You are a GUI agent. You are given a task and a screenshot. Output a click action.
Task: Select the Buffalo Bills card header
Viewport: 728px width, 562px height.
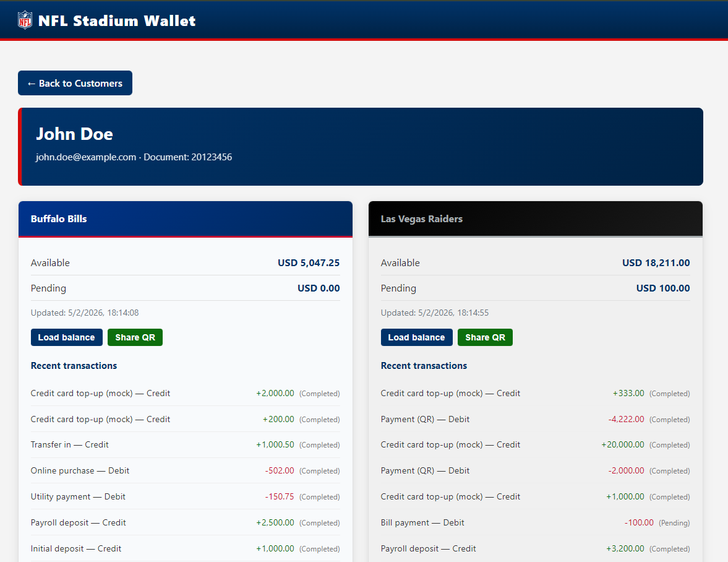pos(185,219)
